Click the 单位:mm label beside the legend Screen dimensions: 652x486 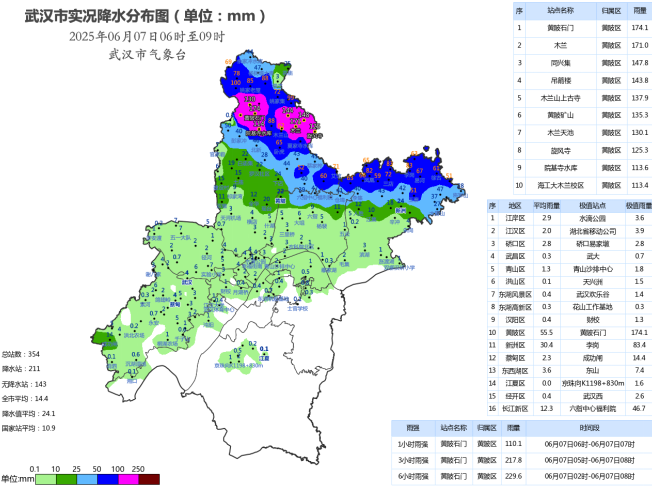(16, 479)
